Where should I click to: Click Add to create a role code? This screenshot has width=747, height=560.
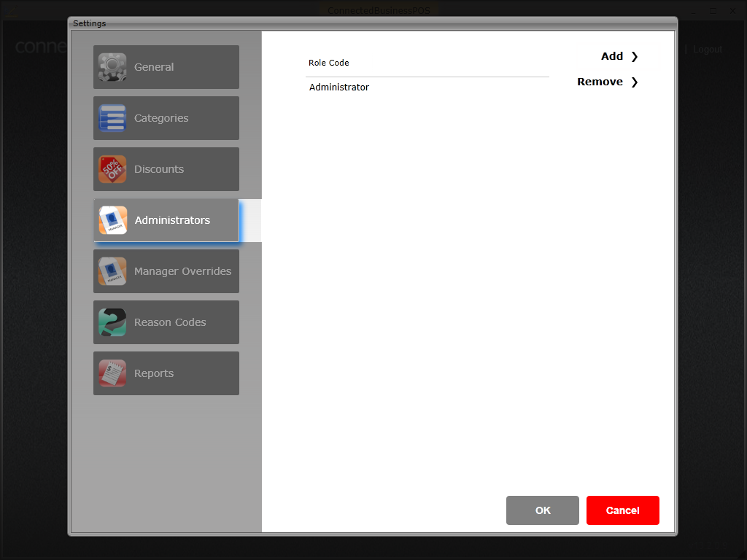(613, 56)
